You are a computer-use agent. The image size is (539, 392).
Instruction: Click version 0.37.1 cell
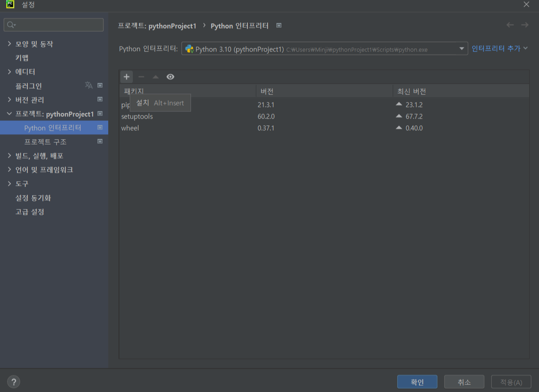pos(266,128)
